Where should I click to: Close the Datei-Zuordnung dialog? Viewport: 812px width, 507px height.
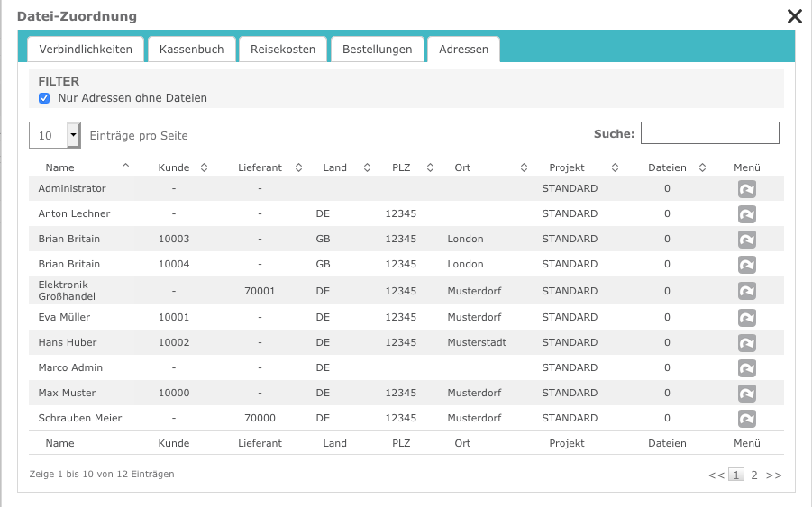pyautogui.click(x=794, y=15)
